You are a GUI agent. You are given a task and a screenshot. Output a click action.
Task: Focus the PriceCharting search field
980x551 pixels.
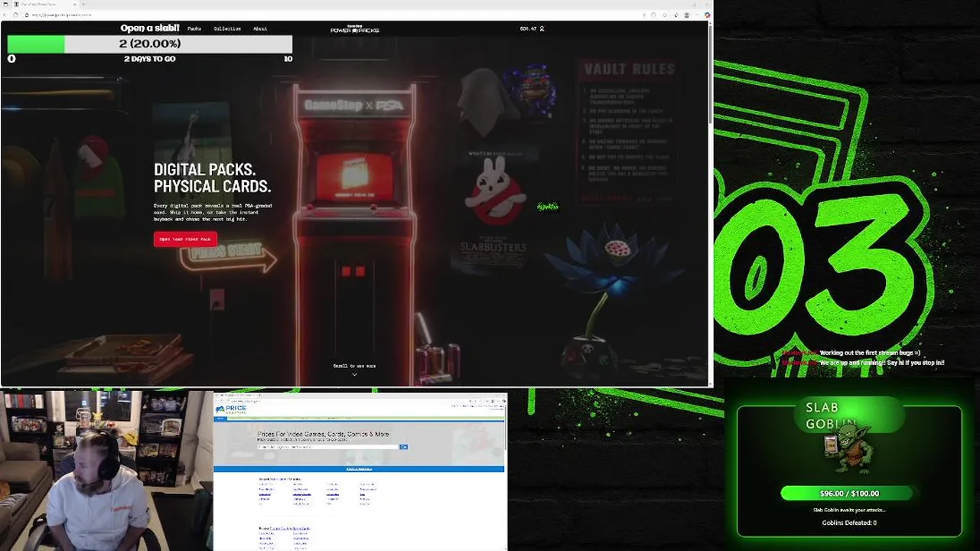(x=328, y=447)
